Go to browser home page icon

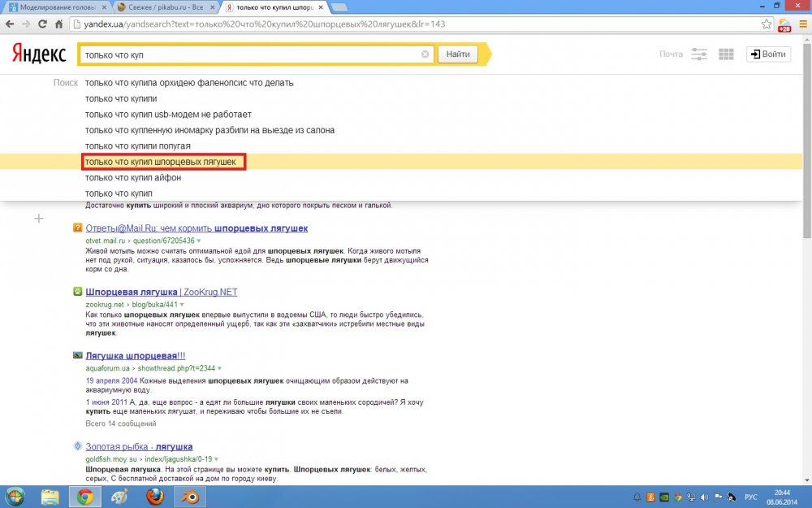58,24
